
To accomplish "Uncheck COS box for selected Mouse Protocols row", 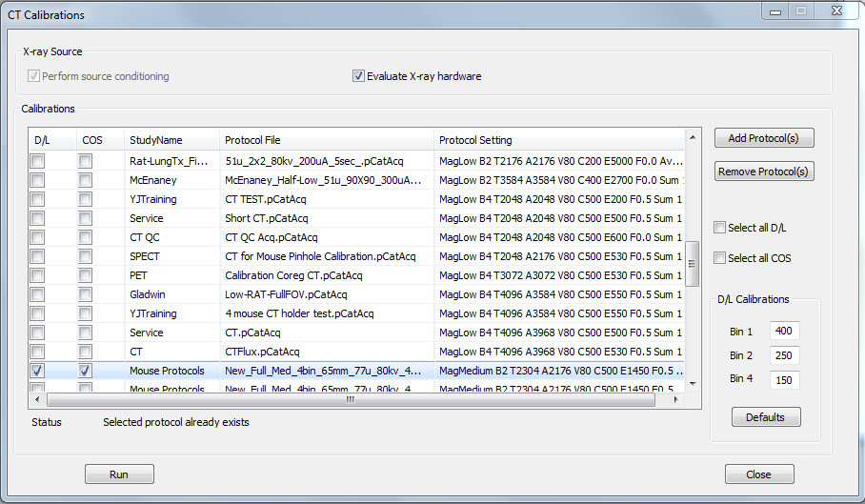I will pos(86,371).
